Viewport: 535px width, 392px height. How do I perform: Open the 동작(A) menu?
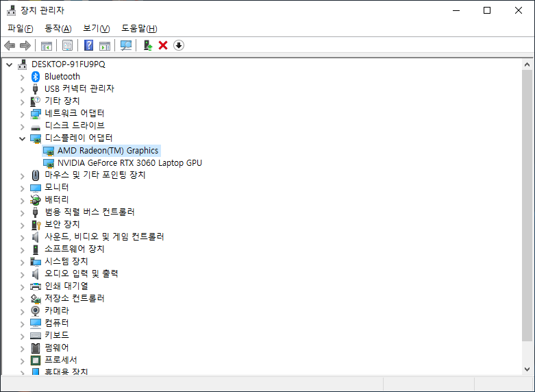pyautogui.click(x=58, y=28)
